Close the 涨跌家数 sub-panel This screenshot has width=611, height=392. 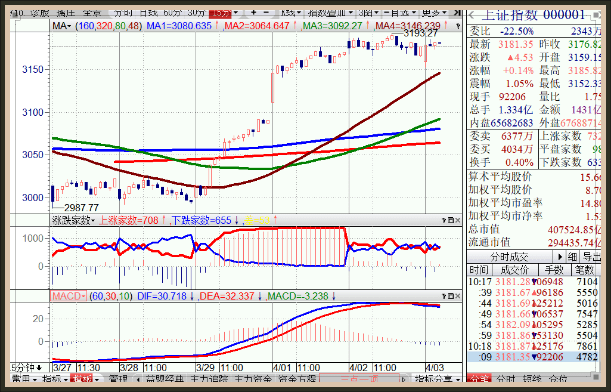click(x=457, y=221)
